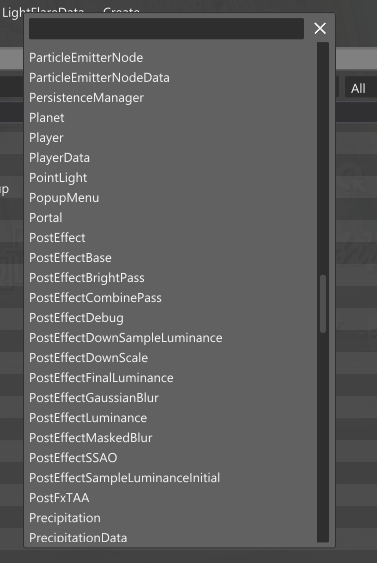Choose PostFxTAA from the list
This screenshot has height=563, width=377.
click(x=59, y=498)
